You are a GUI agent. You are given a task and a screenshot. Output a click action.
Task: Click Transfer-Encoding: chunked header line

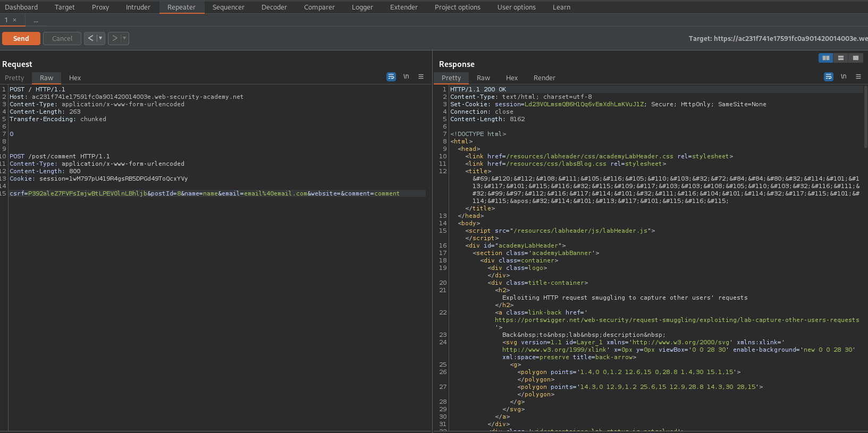tap(58, 119)
